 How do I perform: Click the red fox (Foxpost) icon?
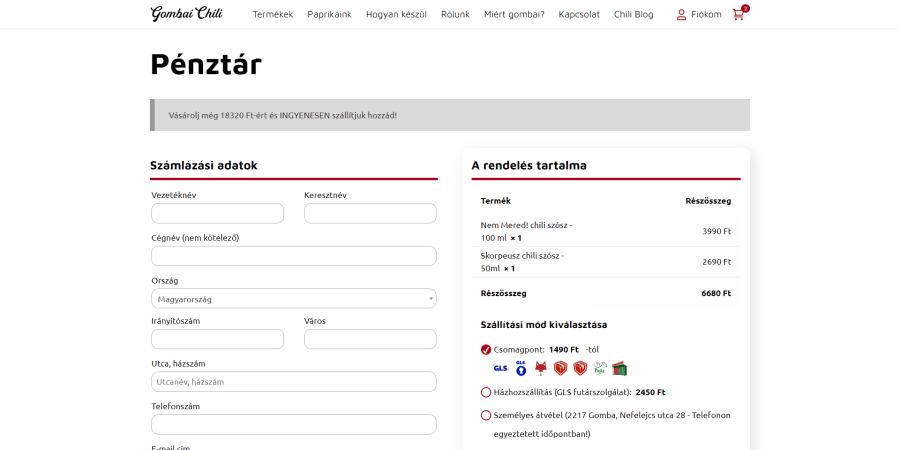tap(541, 368)
